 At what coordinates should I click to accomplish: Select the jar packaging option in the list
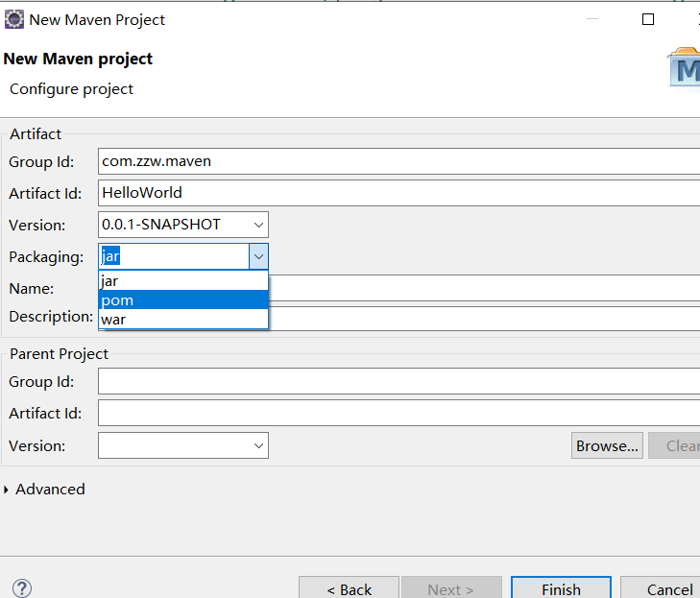click(x=183, y=280)
